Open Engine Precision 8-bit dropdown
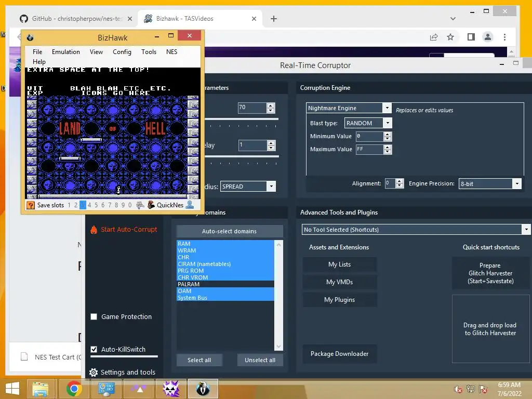This screenshot has width=532, height=399. 517,183
